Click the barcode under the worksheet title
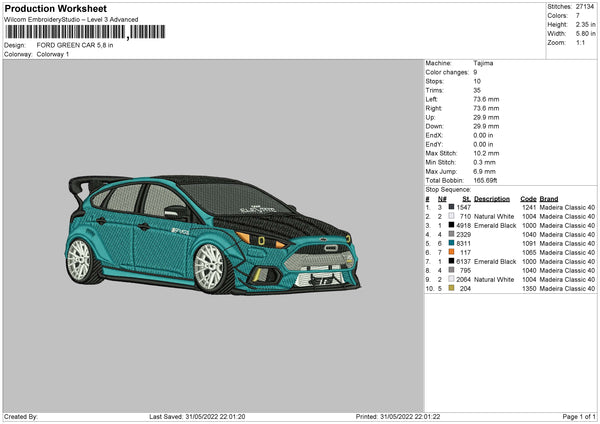 pos(85,32)
